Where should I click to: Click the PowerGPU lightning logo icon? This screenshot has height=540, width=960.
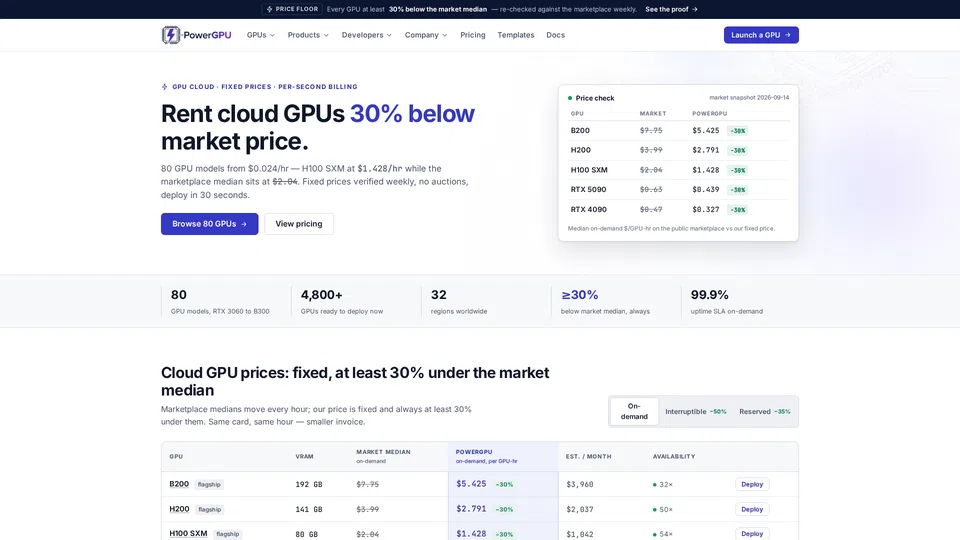pos(171,35)
